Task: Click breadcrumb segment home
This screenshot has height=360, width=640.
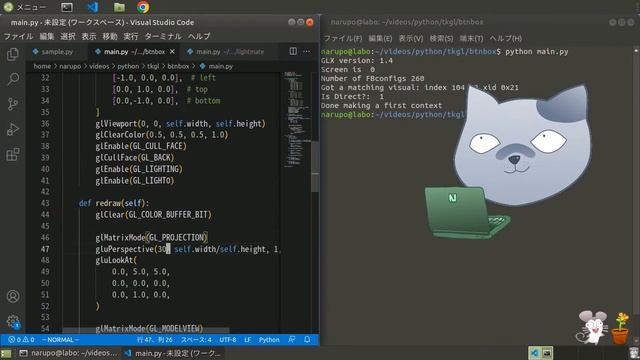Action: click(x=42, y=66)
